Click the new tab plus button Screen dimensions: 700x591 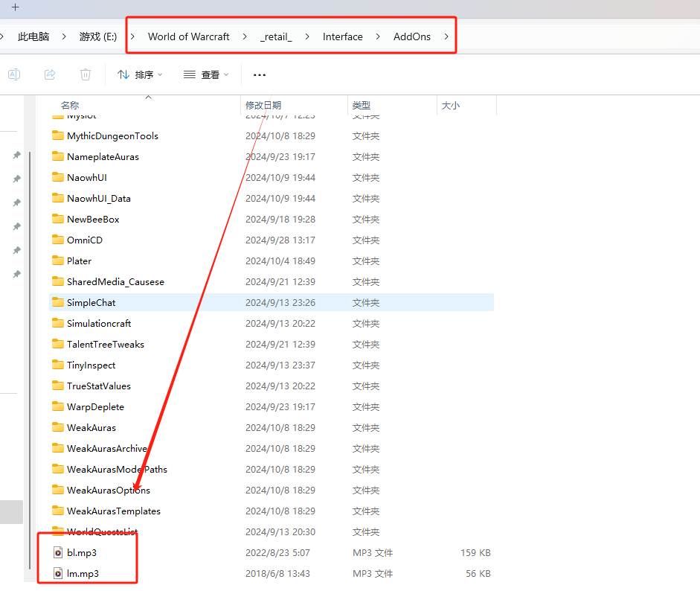pyautogui.click(x=15, y=7)
